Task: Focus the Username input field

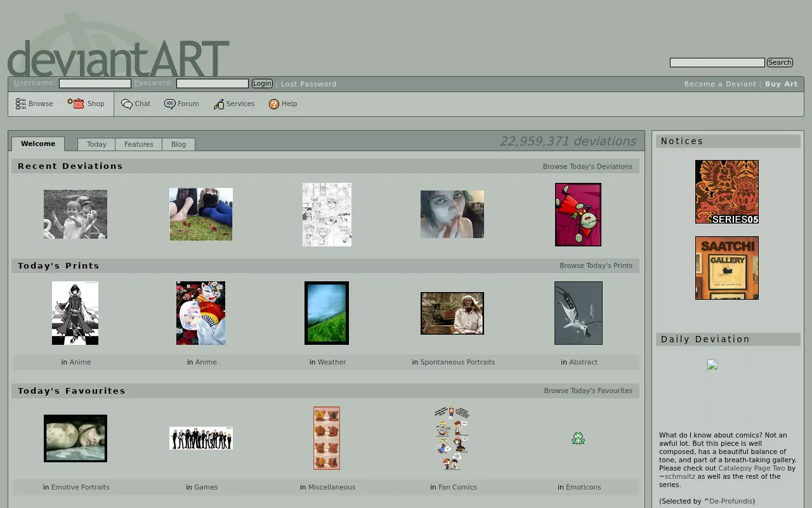Action: (95, 83)
